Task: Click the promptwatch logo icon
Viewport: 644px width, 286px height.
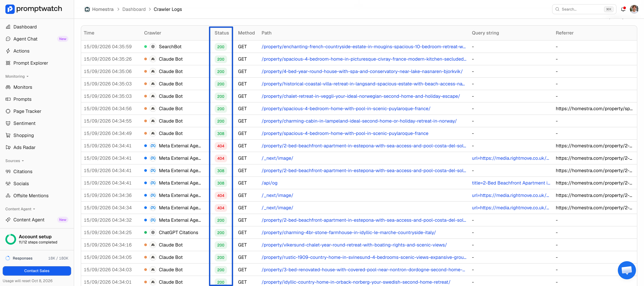Action: (10, 9)
